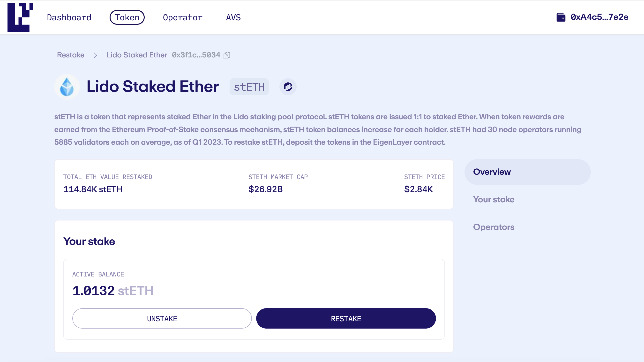Navigate to the AVS page
Image resolution: width=644 pixels, height=362 pixels.
[233, 17]
